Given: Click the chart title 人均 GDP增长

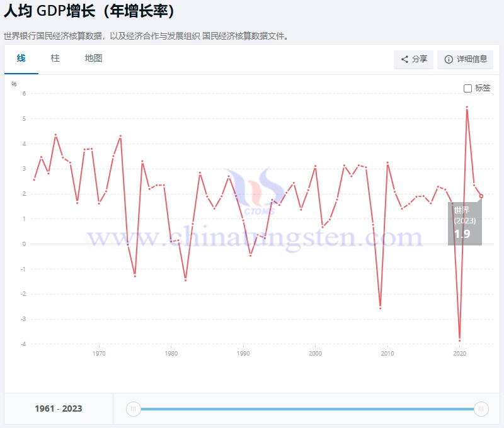Looking at the screenshot, I should 88,12.
